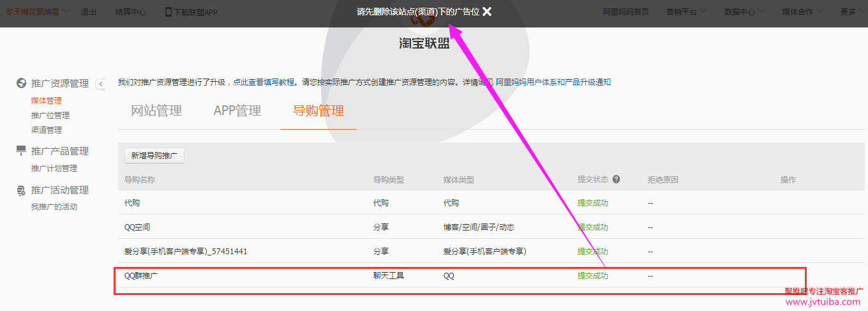
Task: Click the 退出 logout link
Action: click(x=89, y=11)
